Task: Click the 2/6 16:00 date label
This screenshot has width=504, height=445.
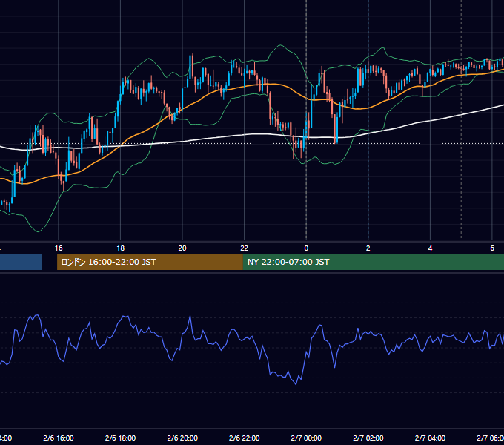Action: (x=59, y=438)
